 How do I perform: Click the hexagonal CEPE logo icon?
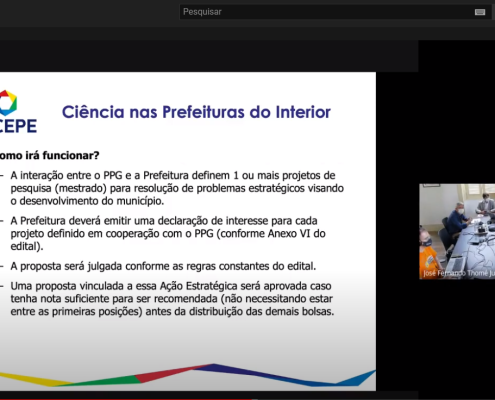click(8, 103)
